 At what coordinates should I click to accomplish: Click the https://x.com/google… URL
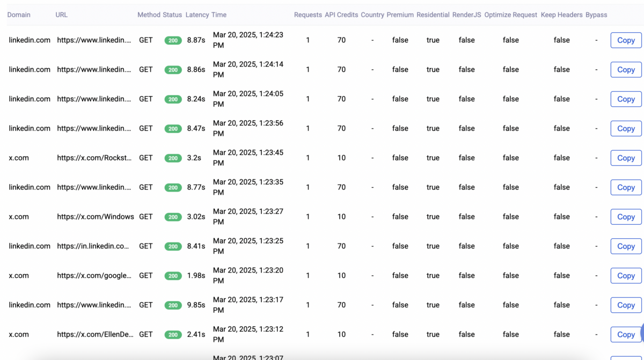tap(94, 276)
